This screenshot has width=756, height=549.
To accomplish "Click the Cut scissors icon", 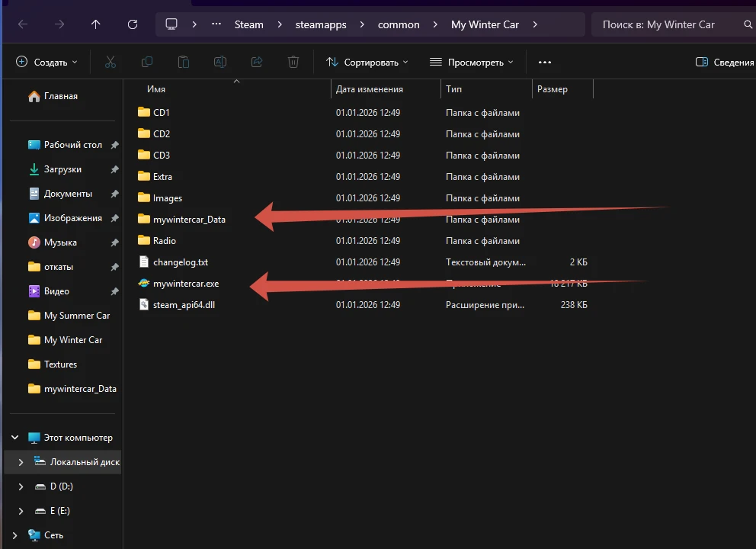I will tap(111, 62).
